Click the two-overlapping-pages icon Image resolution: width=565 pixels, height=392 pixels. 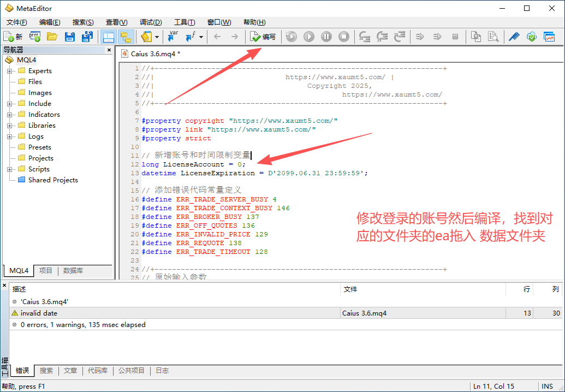point(476,37)
